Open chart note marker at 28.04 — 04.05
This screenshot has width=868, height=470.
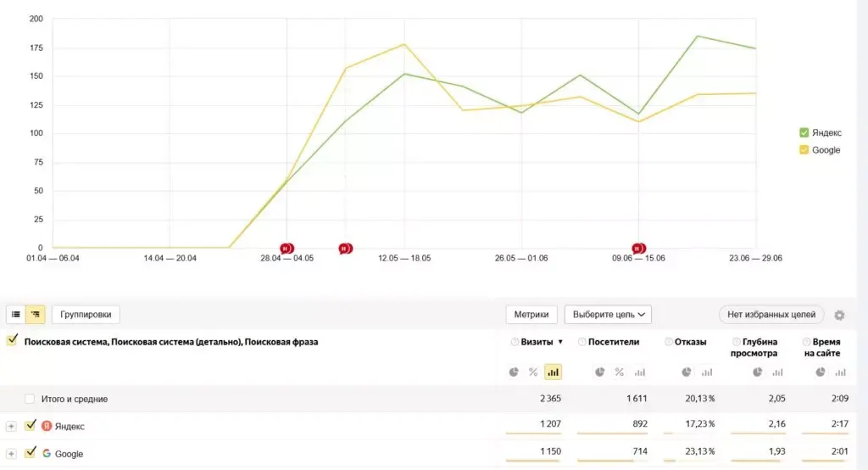tap(287, 249)
